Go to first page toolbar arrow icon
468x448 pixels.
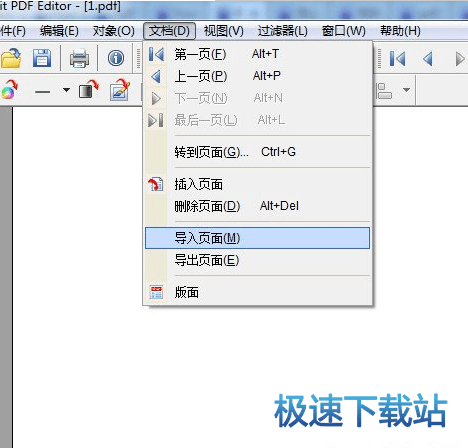coord(398,59)
